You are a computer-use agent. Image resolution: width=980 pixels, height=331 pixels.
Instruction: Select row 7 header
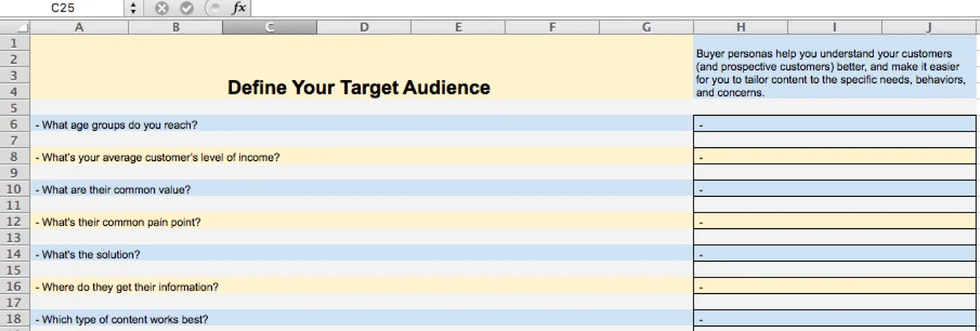tap(15, 140)
